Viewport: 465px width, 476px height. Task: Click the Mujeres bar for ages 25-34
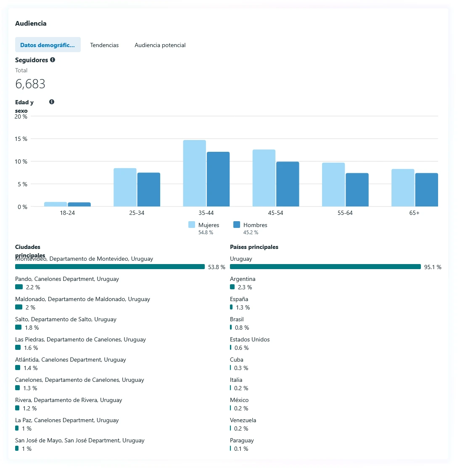[125, 187]
